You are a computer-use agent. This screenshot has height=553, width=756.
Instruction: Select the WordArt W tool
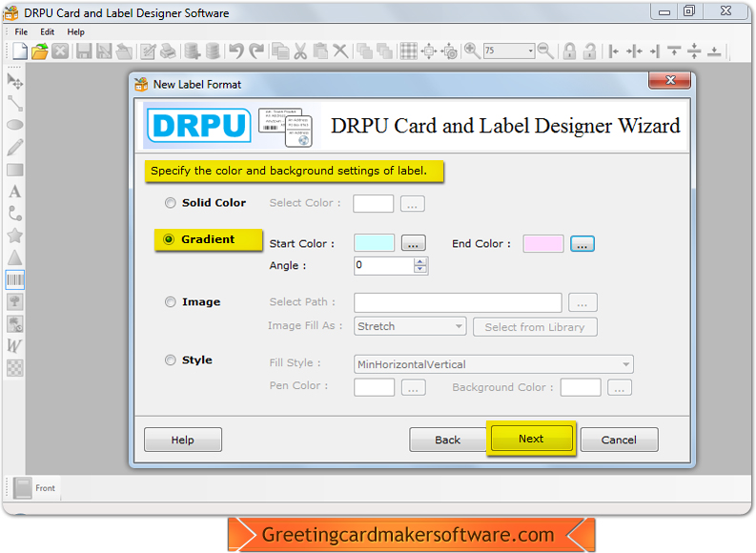pyautogui.click(x=15, y=346)
